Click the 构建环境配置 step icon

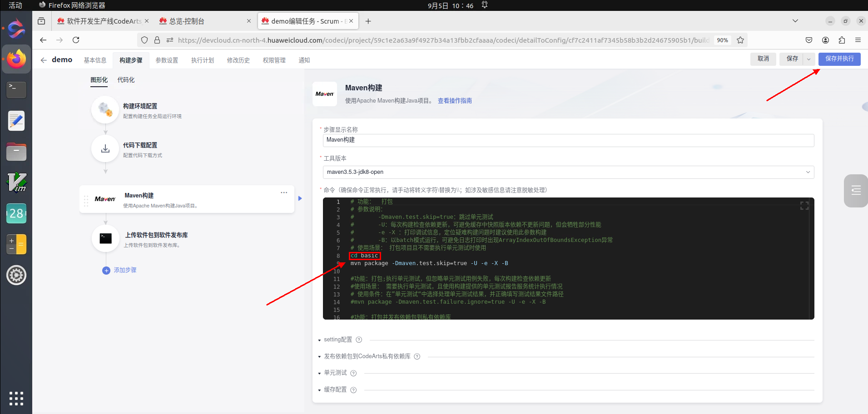click(105, 109)
